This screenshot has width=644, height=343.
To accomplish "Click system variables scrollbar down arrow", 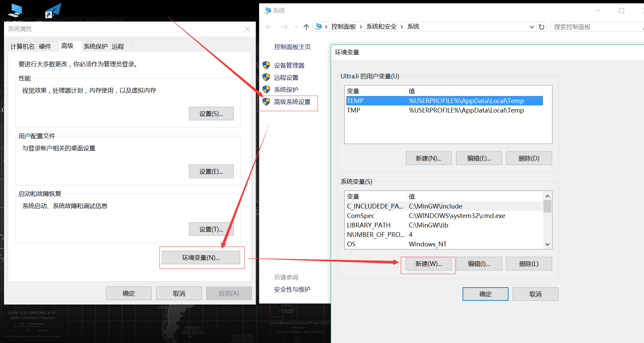I will tap(547, 244).
